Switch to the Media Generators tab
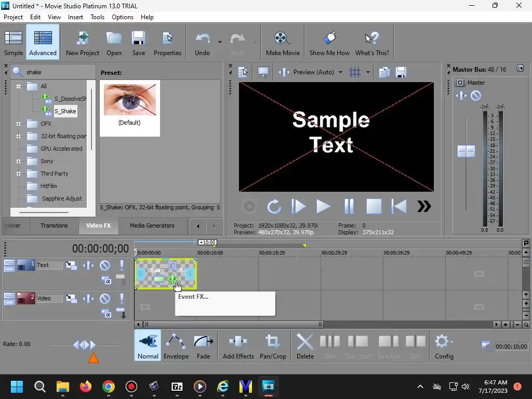 (x=152, y=225)
